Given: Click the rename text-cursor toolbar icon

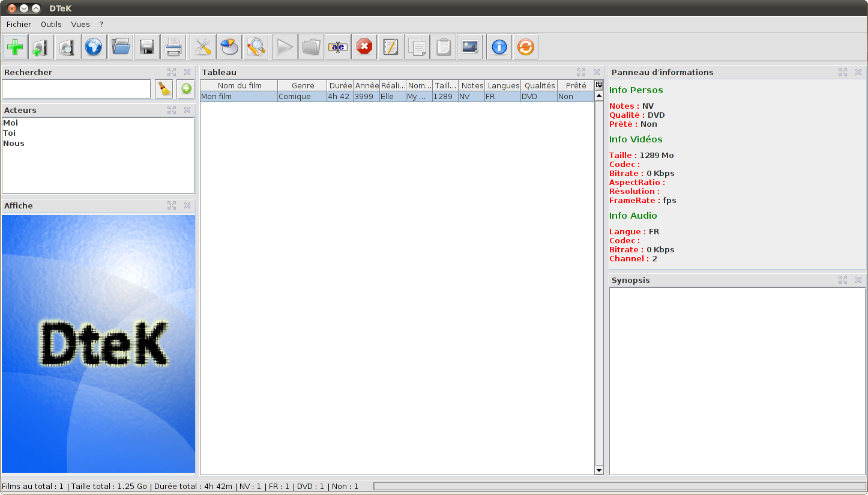Looking at the screenshot, I should click(x=338, y=47).
